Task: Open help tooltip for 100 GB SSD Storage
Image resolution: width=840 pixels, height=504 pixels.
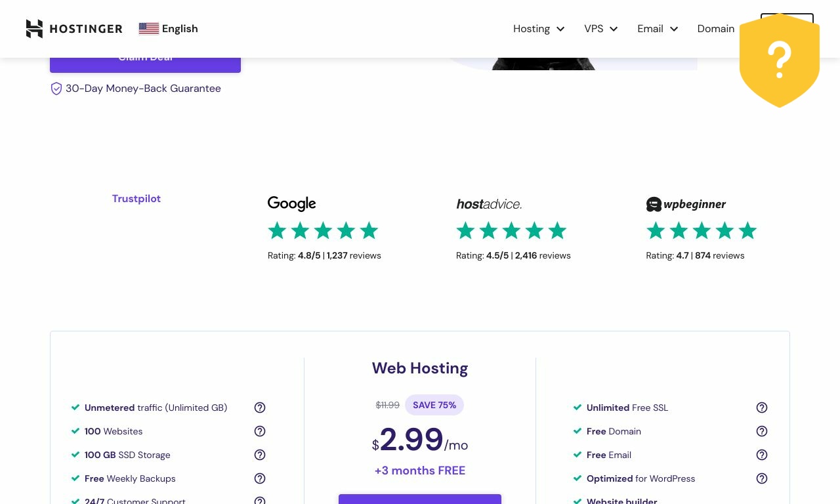Action: [x=260, y=455]
